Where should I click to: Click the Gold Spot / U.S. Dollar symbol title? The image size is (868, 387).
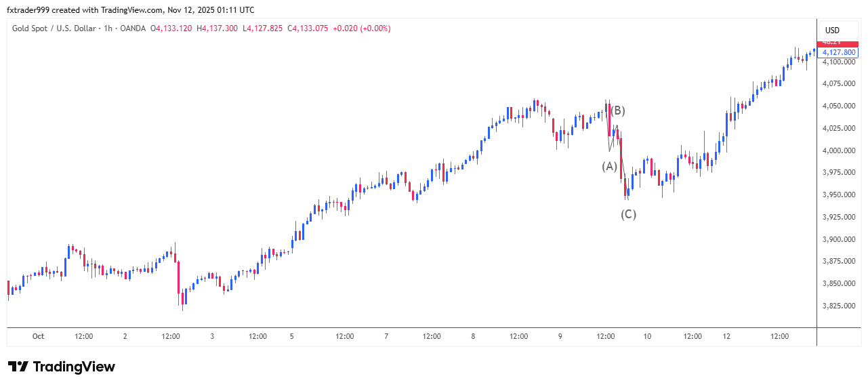(x=54, y=28)
